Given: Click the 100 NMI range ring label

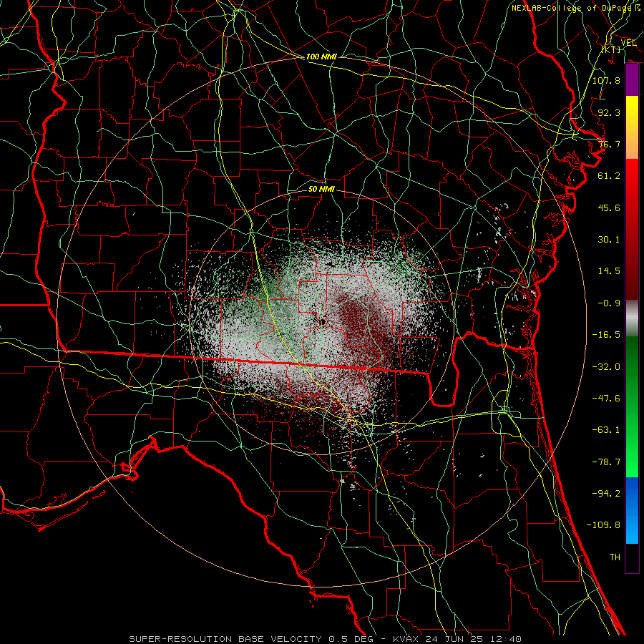Looking at the screenshot, I should pos(321,57).
